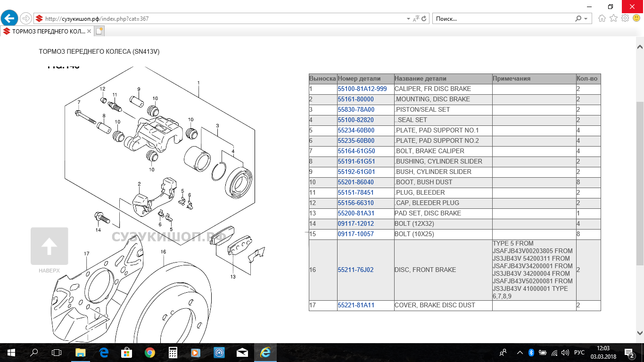The image size is (644, 362).
Task: Open part number link 55100-81A12-999
Action: pos(362,89)
